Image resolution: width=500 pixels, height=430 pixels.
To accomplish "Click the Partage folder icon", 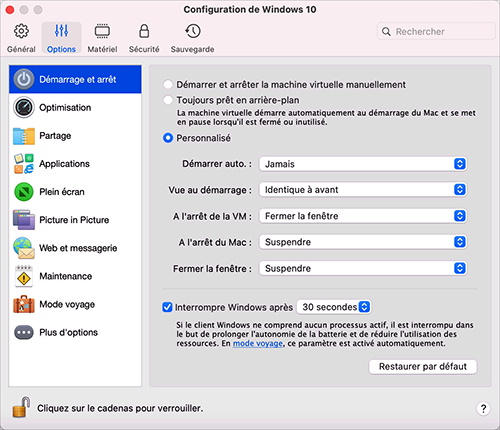I will (24, 136).
